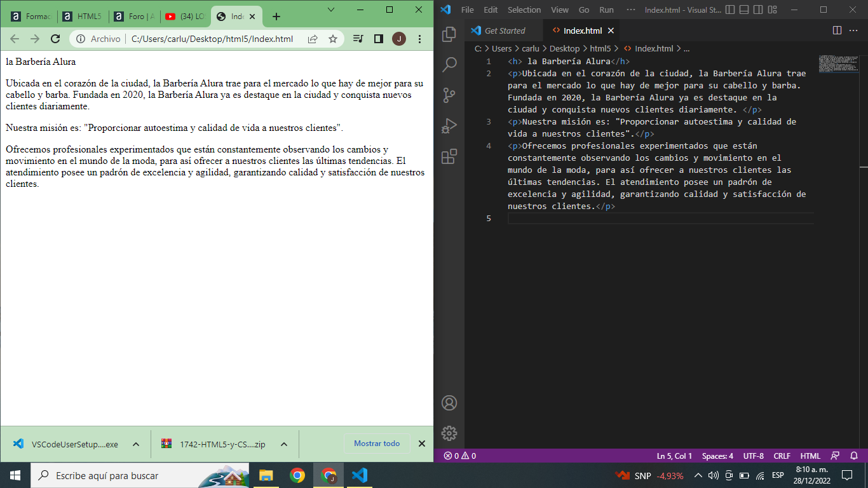Open Chrome media controls icon
This screenshot has width=868, height=488.
click(358, 39)
